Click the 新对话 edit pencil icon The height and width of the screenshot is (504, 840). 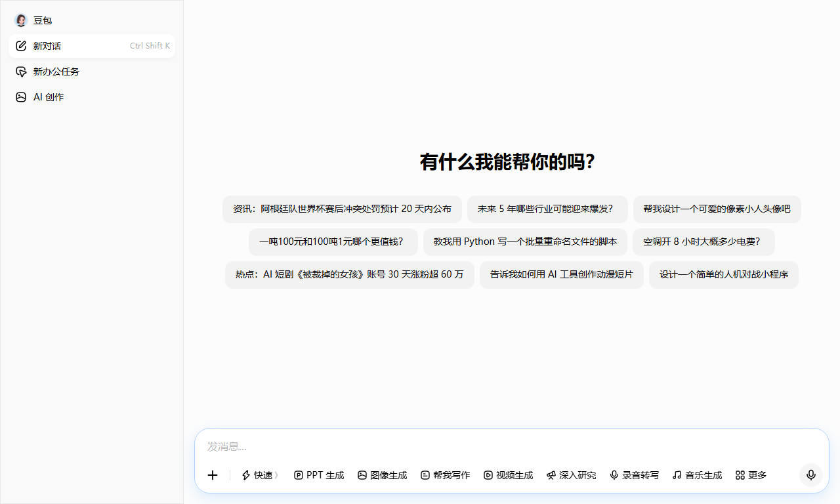pyautogui.click(x=21, y=46)
